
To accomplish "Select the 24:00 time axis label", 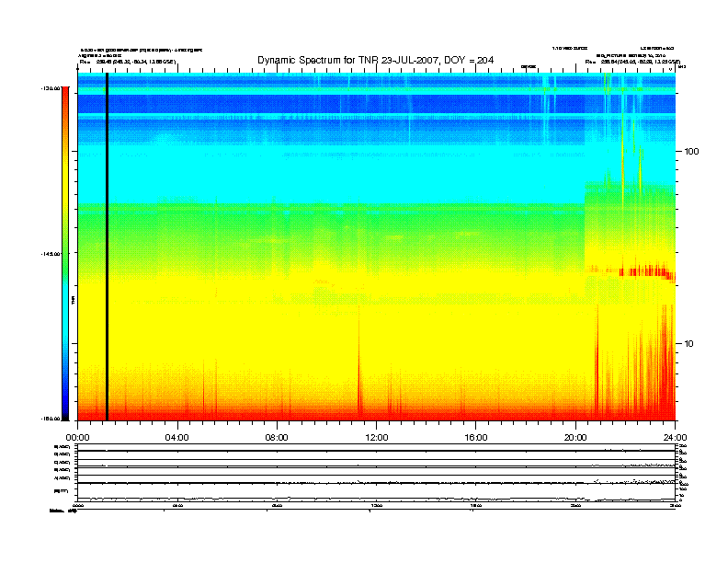I will [675, 438].
